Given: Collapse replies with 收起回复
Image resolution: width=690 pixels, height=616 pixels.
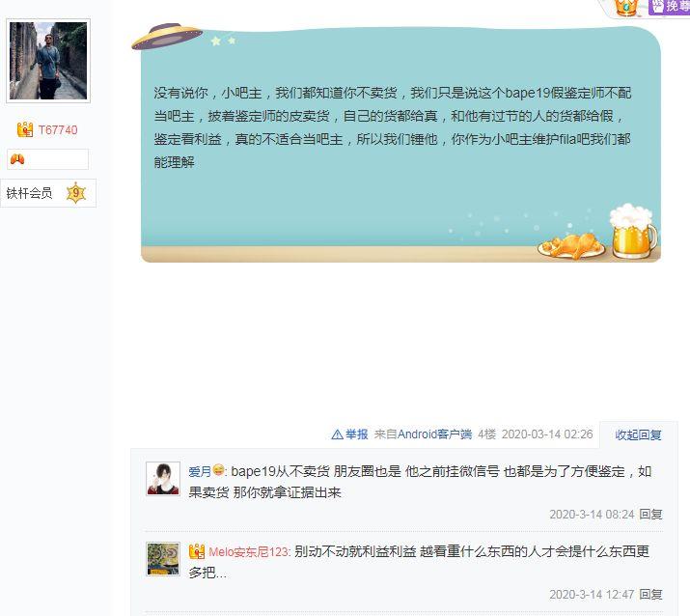Looking at the screenshot, I should 638,435.
